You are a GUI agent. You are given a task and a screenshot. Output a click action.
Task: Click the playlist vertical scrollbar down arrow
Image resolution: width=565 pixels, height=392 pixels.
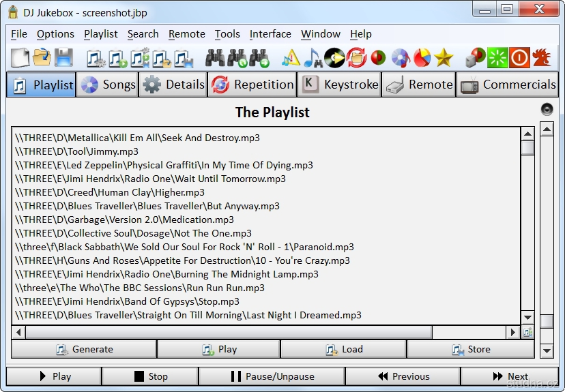tap(527, 318)
